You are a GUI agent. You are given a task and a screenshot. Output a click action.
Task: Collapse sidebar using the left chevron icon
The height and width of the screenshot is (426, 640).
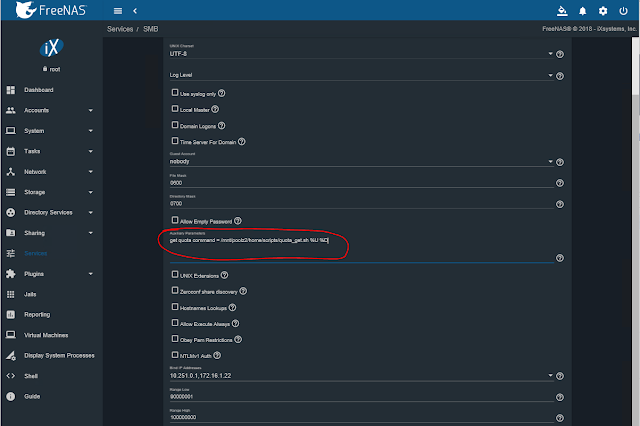[x=134, y=11]
